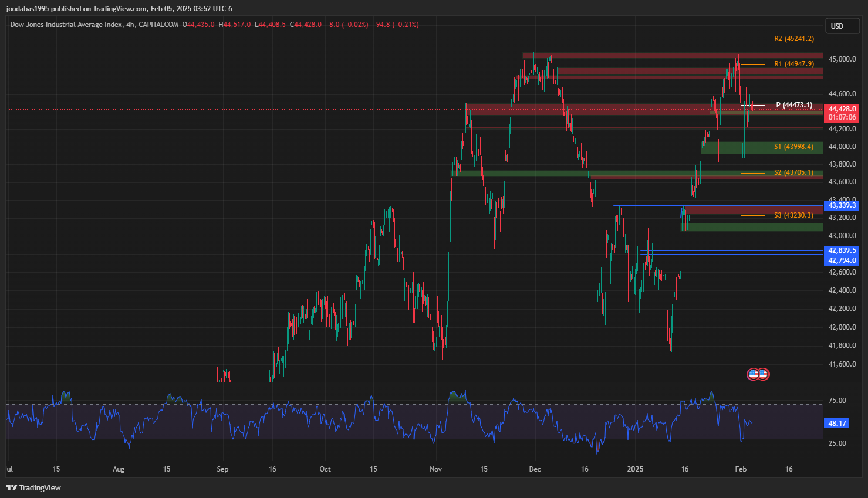Open the left US flag economic event icon
868x498 pixels.
(753, 374)
